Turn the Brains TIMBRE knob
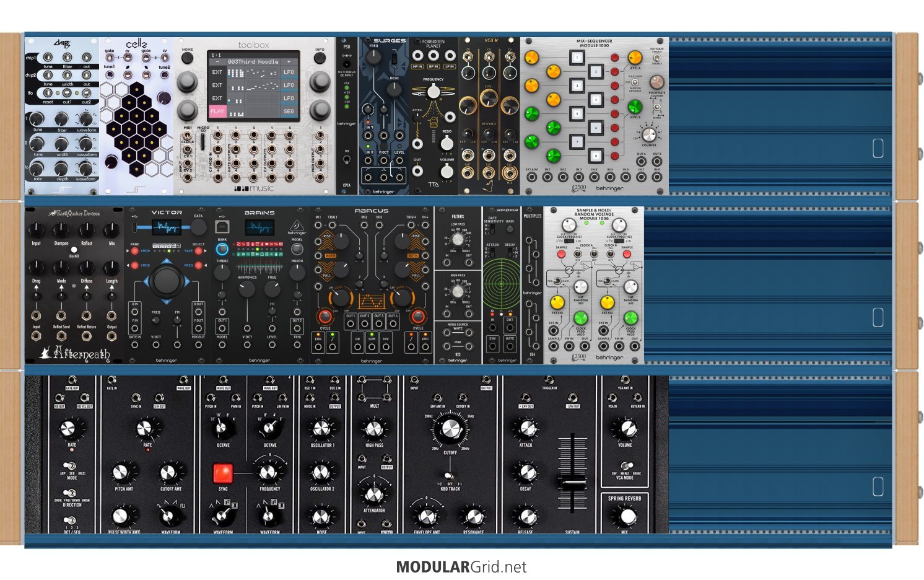This screenshot has height=580, width=924. pyautogui.click(x=222, y=271)
